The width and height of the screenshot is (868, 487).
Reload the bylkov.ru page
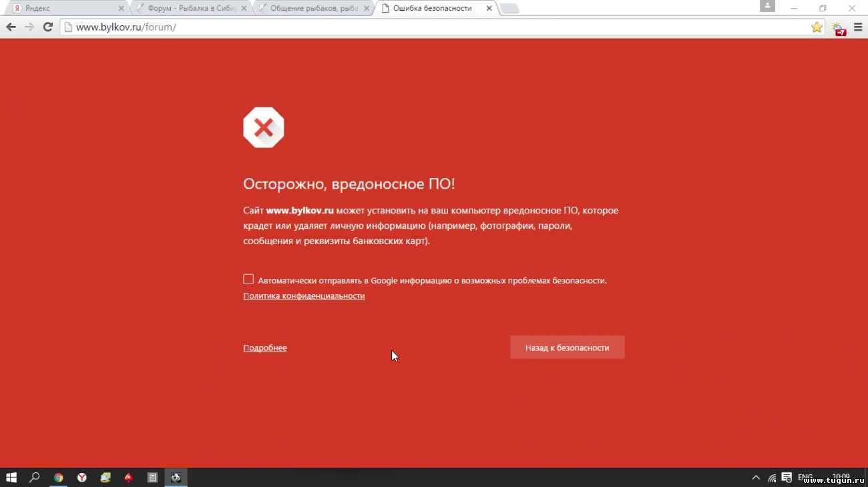coord(47,27)
